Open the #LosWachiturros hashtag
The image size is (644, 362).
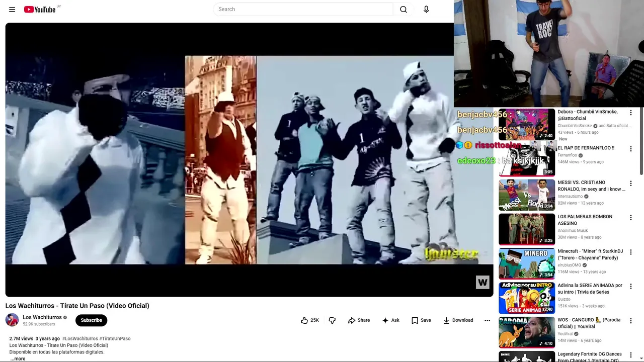pos(80,339)
